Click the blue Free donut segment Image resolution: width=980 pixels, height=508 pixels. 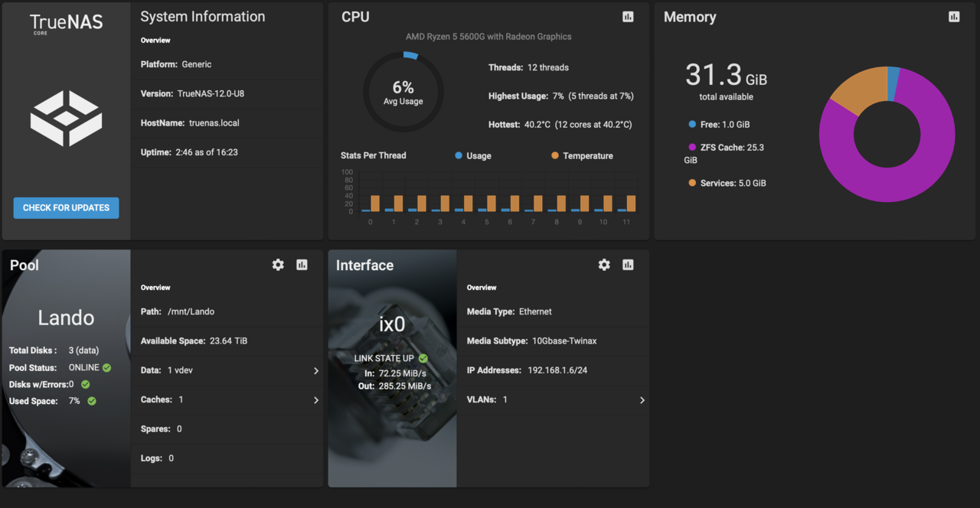893,83
